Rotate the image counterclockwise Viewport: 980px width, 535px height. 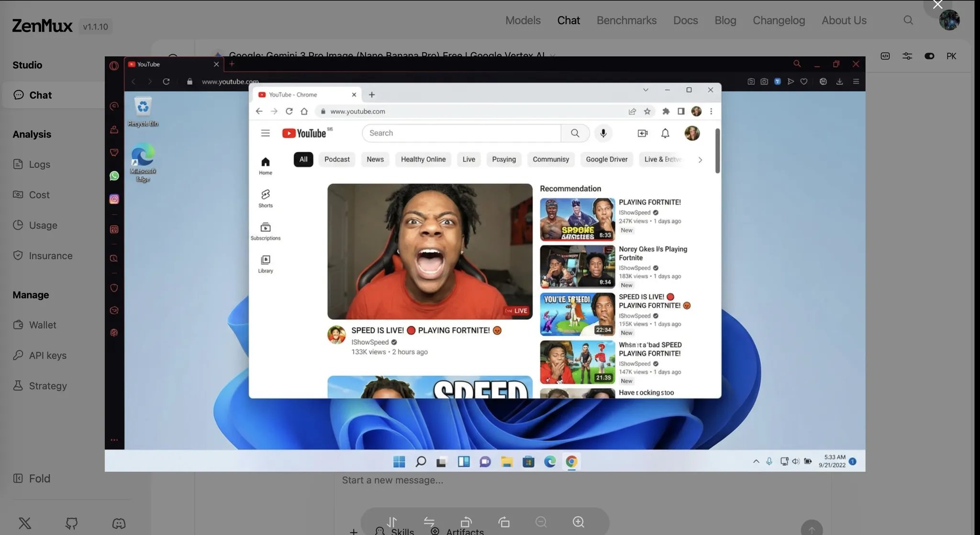[466, 522]
